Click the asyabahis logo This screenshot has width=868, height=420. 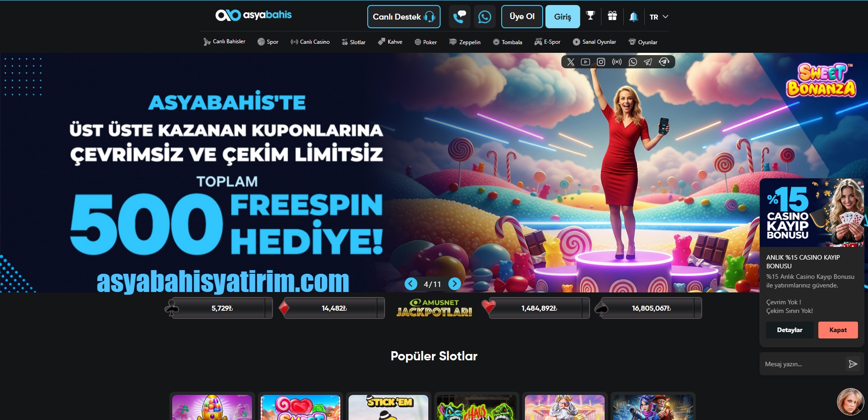pyautogui.click(x=253, y=15)
